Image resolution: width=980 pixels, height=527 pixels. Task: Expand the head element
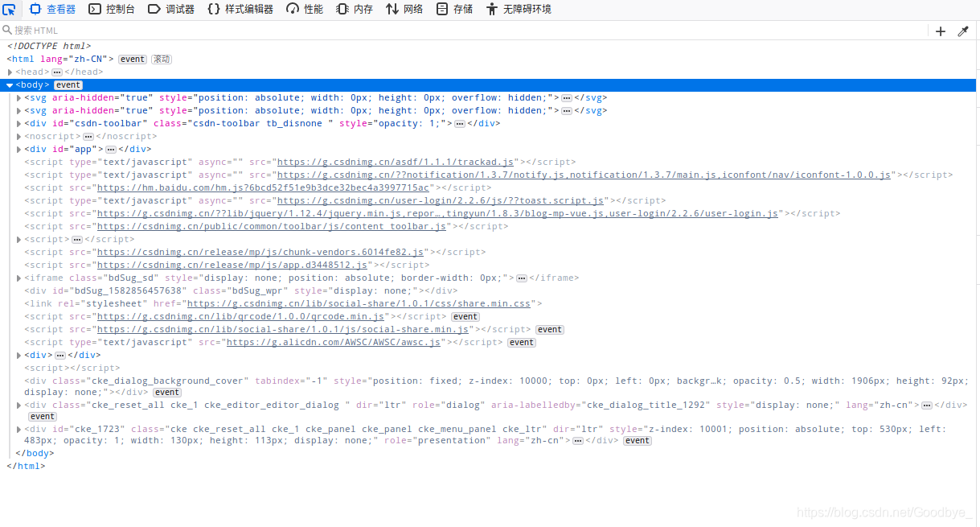click(10, 72)
